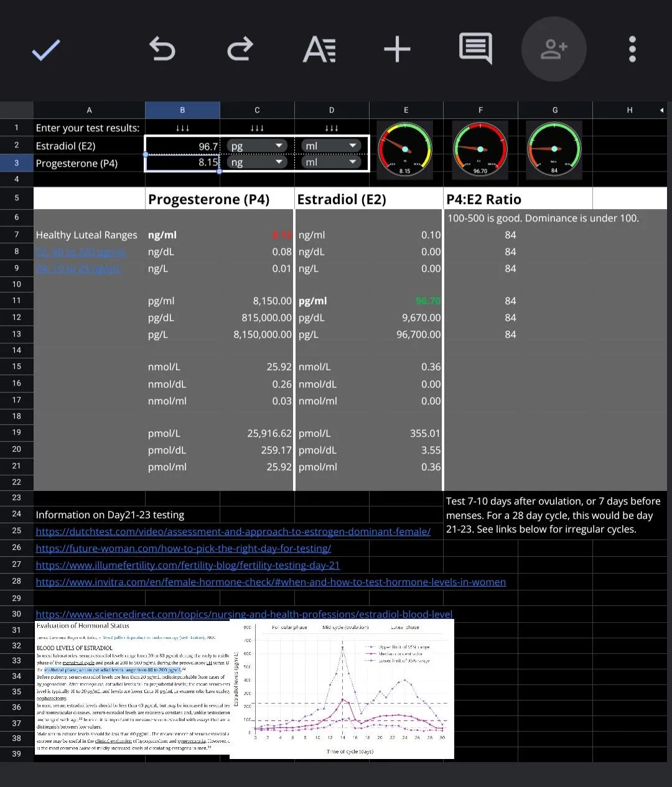672x787 pixels.
Task: Select the 'Progesterone (P4)' heading in row 5
Action: pos(220,199)
